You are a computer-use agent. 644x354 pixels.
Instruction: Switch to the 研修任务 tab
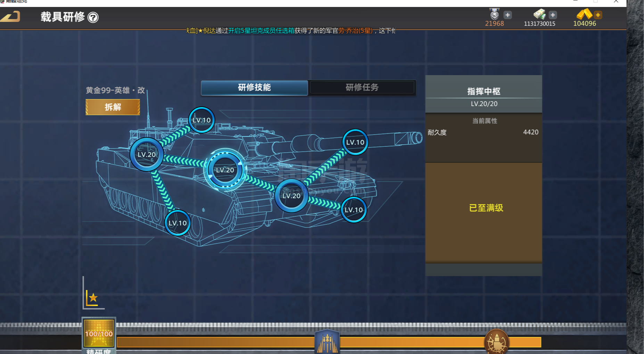(362, 88)
